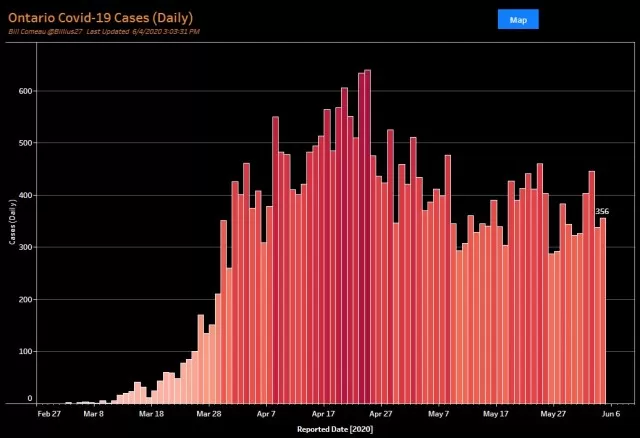Screen dimensions: 640x438
Task: Click the 356 value label above last bar
Action: point(602,211)
